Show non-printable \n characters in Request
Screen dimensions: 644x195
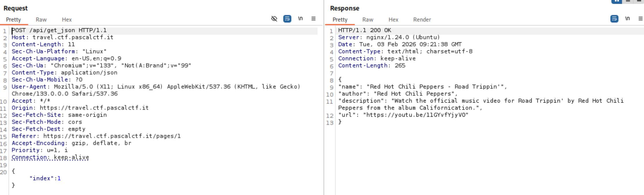click(x=300, y=19)
